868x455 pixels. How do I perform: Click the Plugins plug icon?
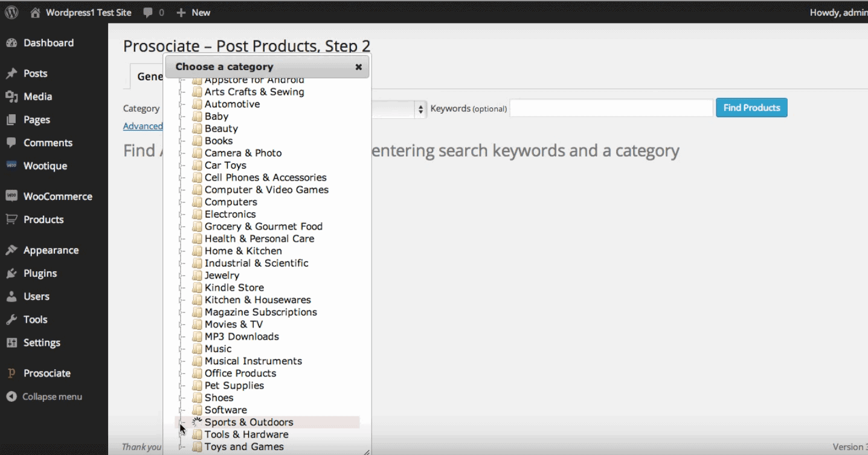click(11, 273)
